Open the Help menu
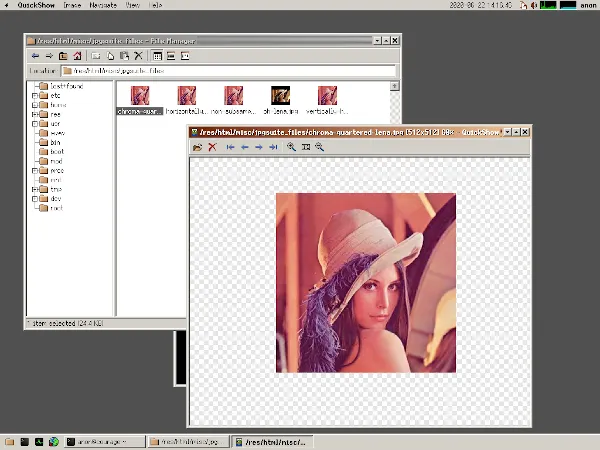 pos(155,5)
